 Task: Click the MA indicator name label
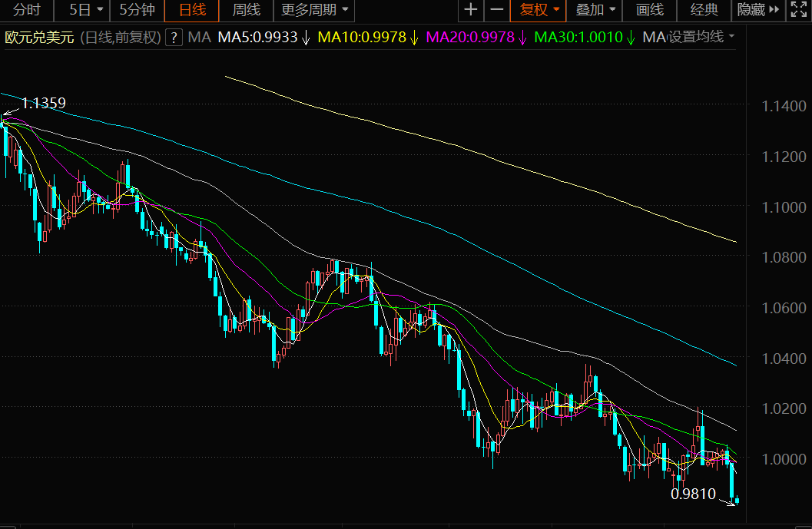[x=200, y=38]
